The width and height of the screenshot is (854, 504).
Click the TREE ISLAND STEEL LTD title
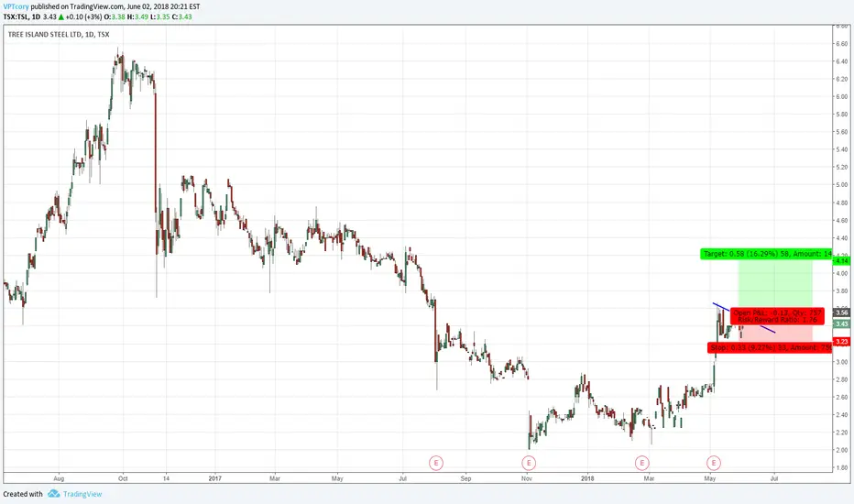(x=59, y=34)
